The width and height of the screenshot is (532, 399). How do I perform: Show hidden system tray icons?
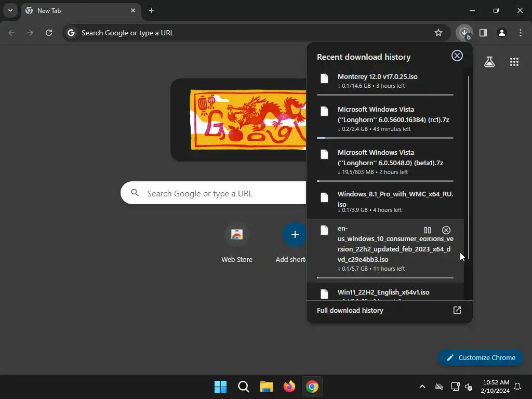422,387
